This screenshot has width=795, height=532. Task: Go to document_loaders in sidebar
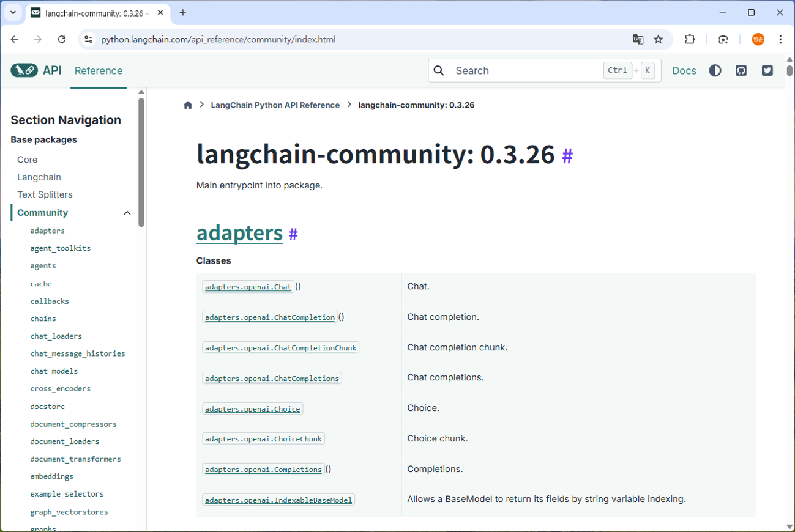click(64, 441)
